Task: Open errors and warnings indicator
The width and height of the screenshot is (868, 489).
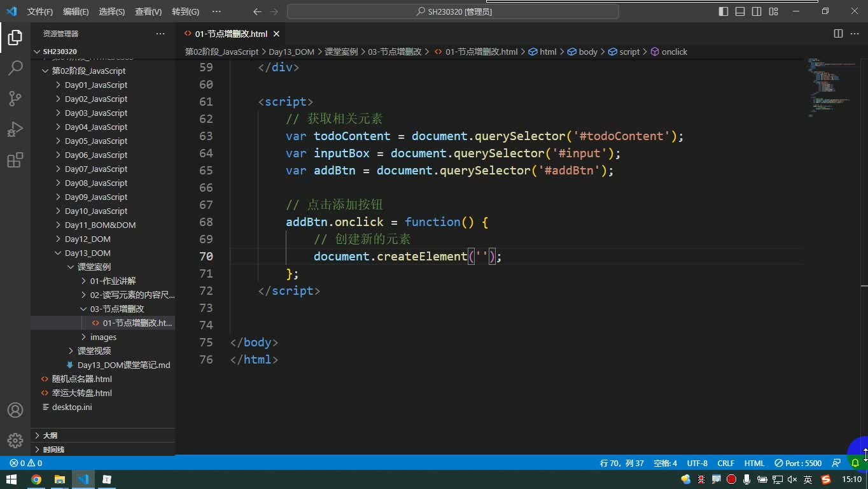Action: coord(26,463)
